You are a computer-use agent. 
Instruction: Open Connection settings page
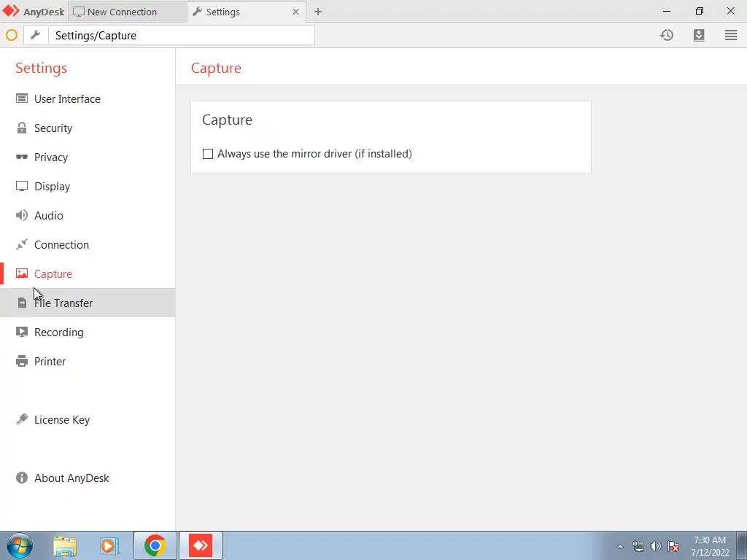coord(88,244)
